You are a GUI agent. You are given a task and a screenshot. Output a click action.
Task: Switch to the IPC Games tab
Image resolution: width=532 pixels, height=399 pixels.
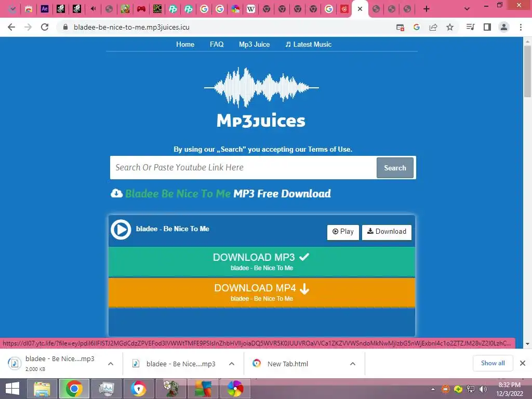pyautogui.click(x=157, y=9)
